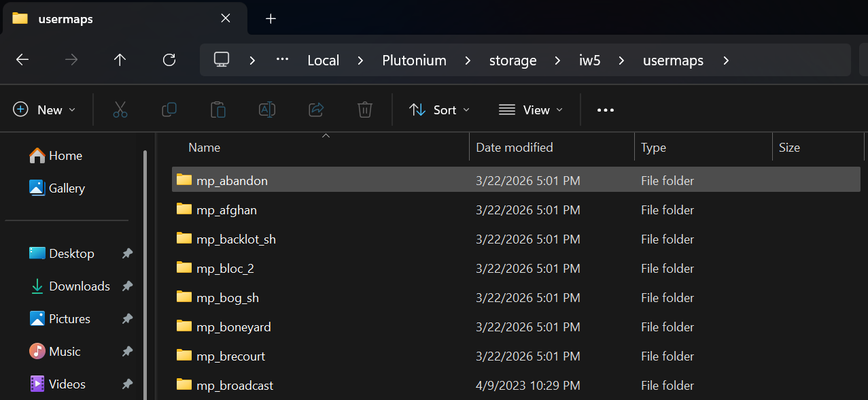Open the View layout dropdown
Viewport: 868px width, 400px height.
[x=531, y=110]
